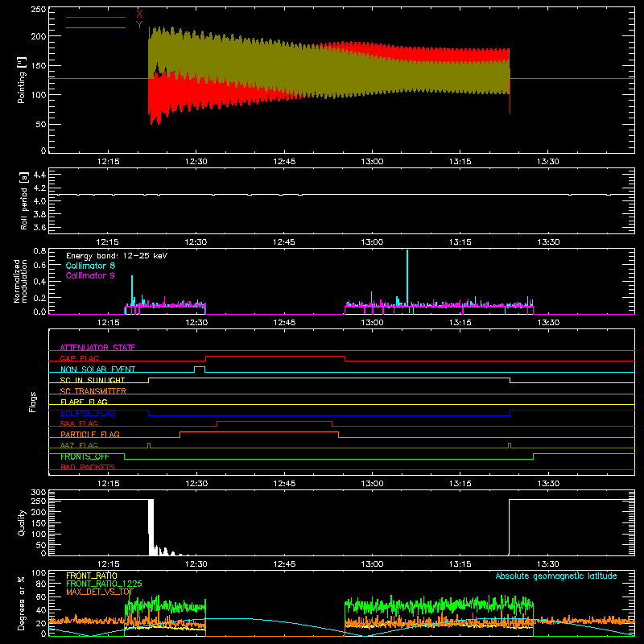This screenshot has width=644, height=644.
Task: Select the SC_TRANSMITTER flag label
Action: tap(93, 390)
